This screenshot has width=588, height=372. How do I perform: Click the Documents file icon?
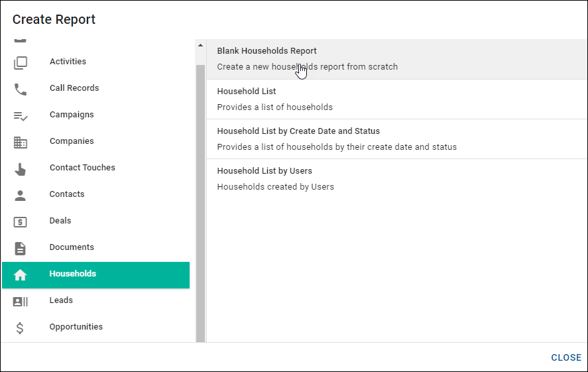pos(21,248)
